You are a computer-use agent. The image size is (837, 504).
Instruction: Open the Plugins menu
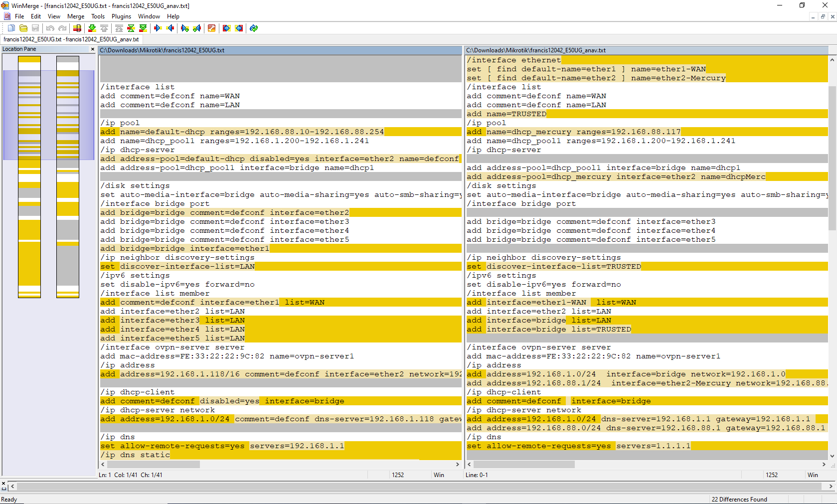121,16
